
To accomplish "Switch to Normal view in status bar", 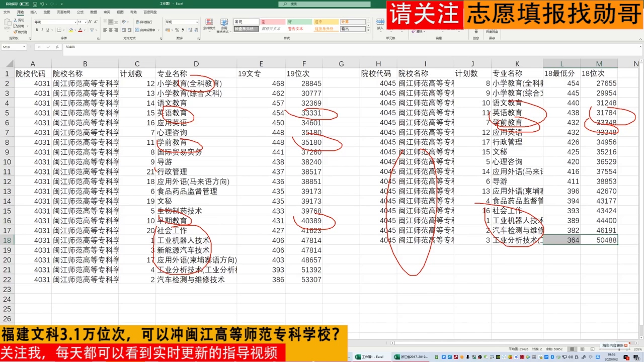I will [572, 349].
